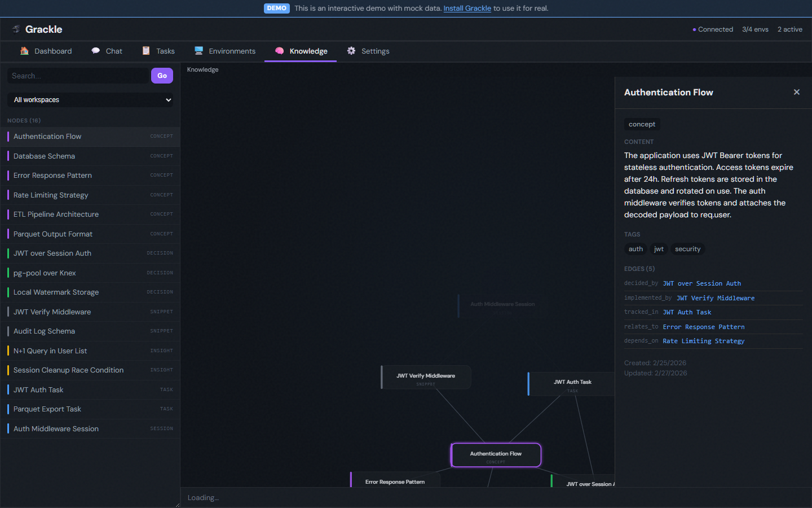Viewport: 812px width, 508px height.
Task: Close the Authentication Flow detail panel
Action: 797,92
